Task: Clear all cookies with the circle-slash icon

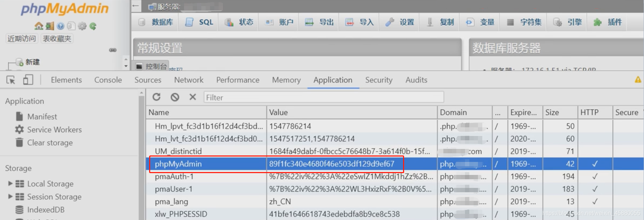Action: (175, 97)
